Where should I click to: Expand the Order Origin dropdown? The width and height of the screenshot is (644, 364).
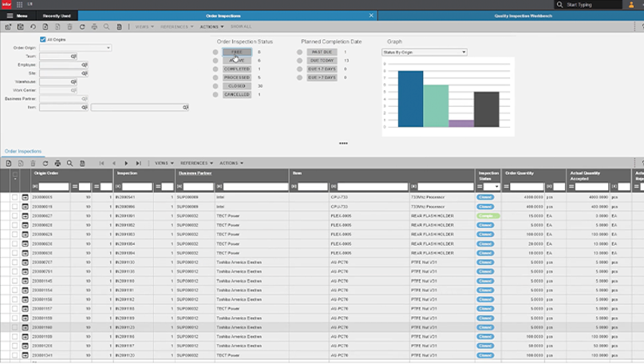(x=108, y=48)
